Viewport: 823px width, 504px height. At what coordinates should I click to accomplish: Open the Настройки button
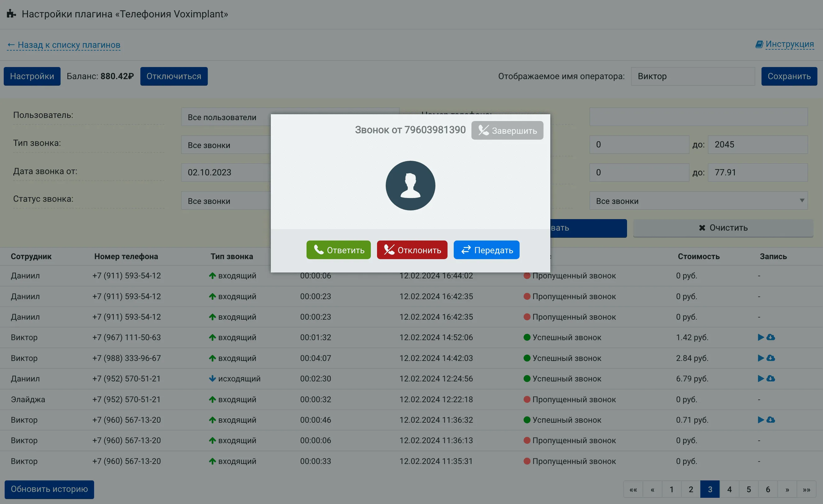(x=32, y=76)
